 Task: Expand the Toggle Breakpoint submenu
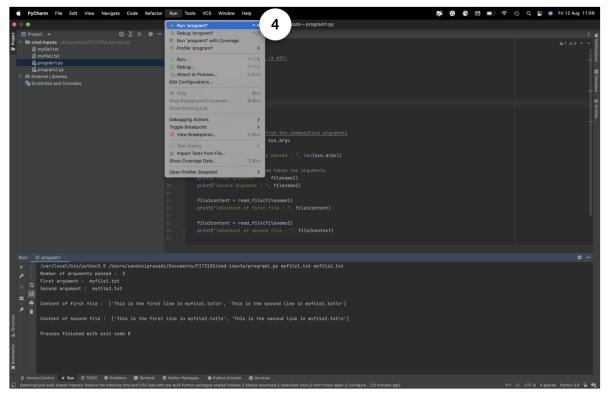click(x=215, y=127)
